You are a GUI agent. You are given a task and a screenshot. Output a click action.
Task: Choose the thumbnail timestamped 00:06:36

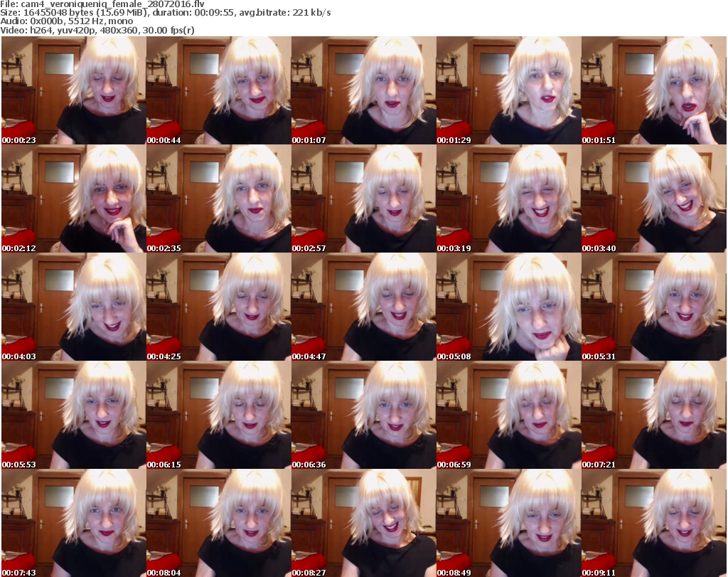click(363, 415)
